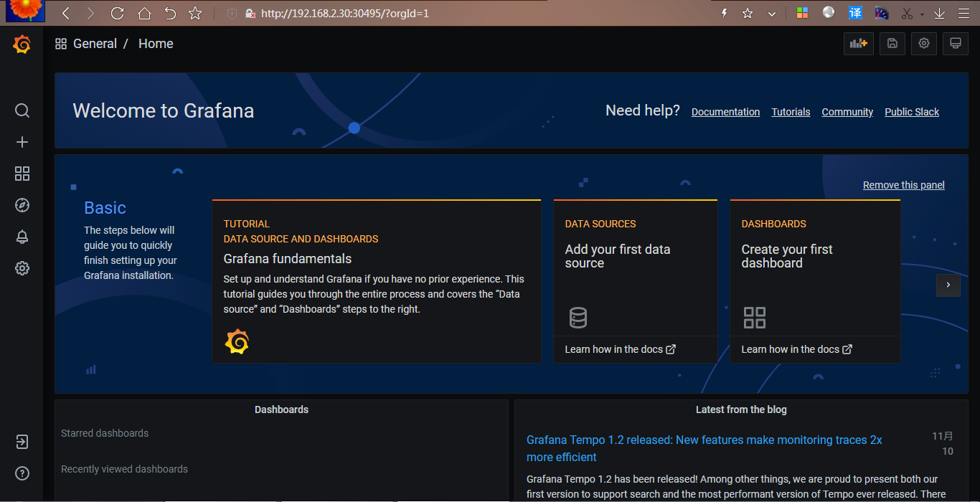The width and height of the screenshot is (980, 502).
Task: Click the General breadcrumb
Action: (x=95, y=44)
